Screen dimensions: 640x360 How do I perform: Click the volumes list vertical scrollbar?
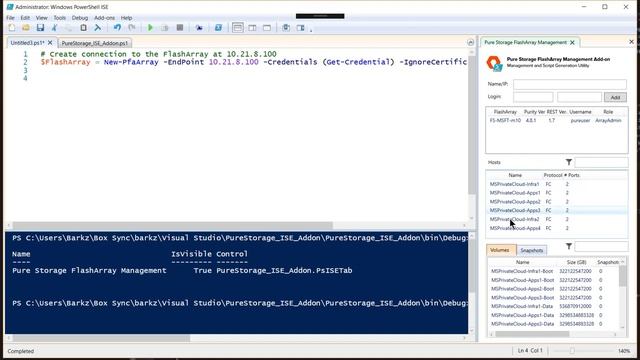point(622,276)
